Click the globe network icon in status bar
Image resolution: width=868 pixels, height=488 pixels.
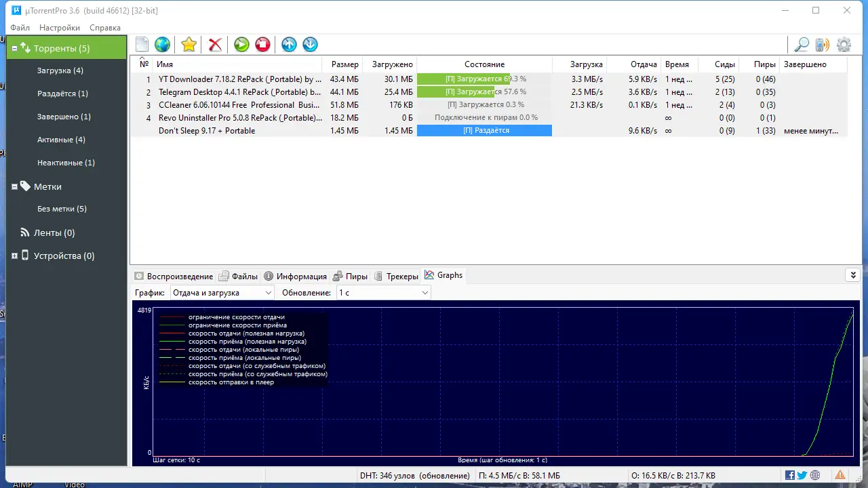815,476
